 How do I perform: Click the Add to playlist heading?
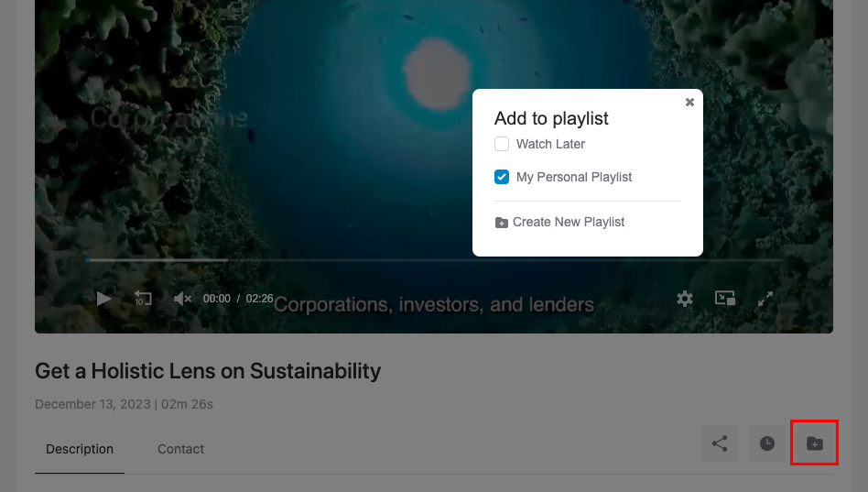click(551, 118)
